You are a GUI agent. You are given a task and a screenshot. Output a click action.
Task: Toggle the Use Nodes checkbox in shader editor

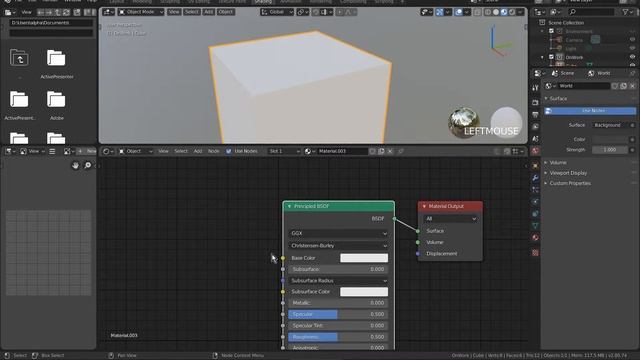pos(229,151)
